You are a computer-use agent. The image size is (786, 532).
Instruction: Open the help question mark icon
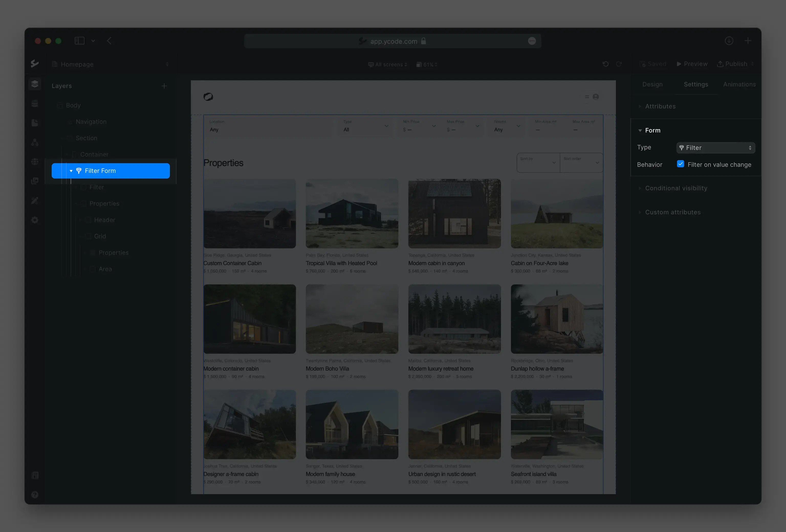point(35,494)
